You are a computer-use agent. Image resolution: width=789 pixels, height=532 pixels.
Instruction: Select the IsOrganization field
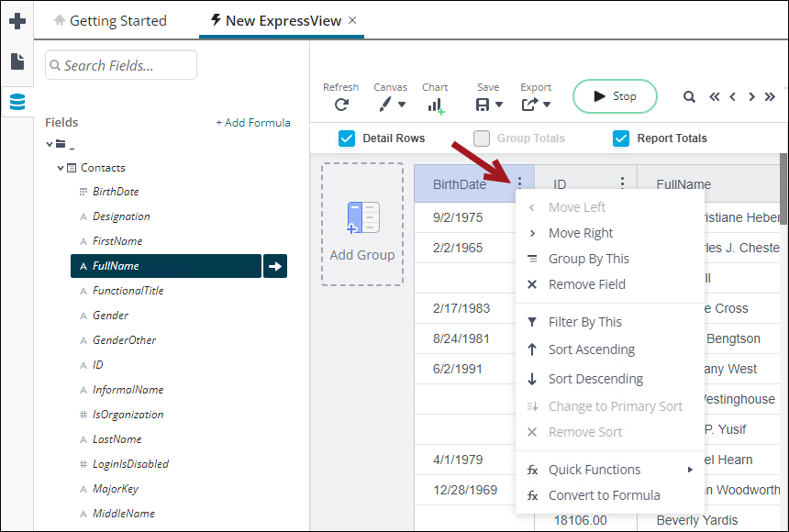click(128, 415)
